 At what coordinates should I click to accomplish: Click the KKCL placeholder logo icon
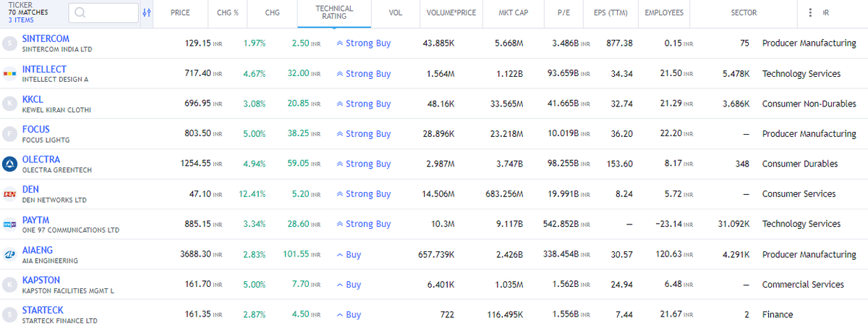click(9, 104)
